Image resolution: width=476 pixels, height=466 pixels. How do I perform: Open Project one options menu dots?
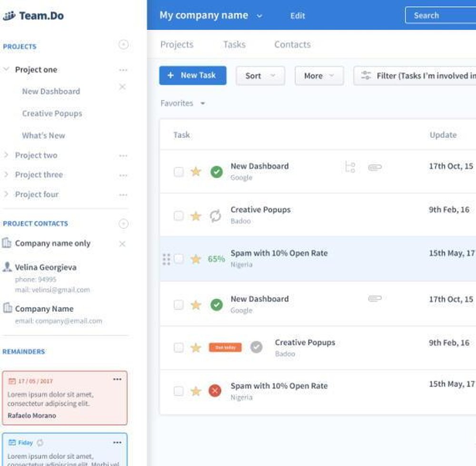click(123, 70)
